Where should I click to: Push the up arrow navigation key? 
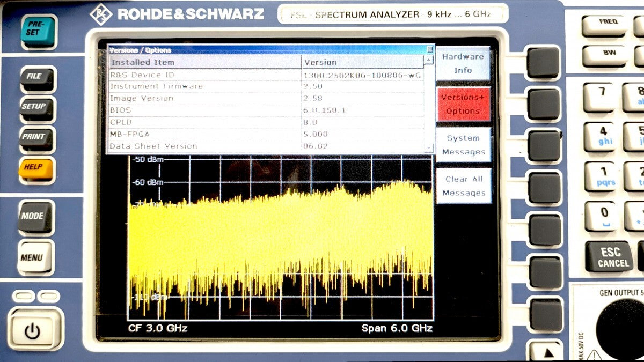click(546, 352)
